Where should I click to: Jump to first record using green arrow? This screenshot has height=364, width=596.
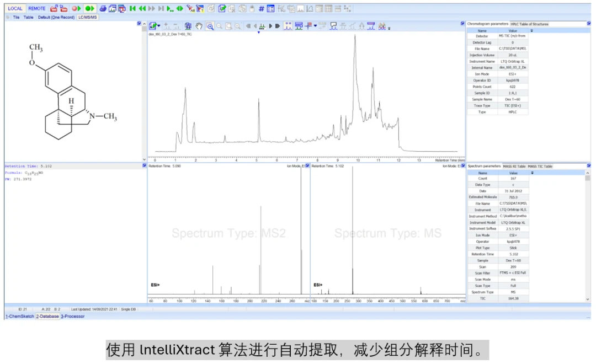tap(132, 8)
